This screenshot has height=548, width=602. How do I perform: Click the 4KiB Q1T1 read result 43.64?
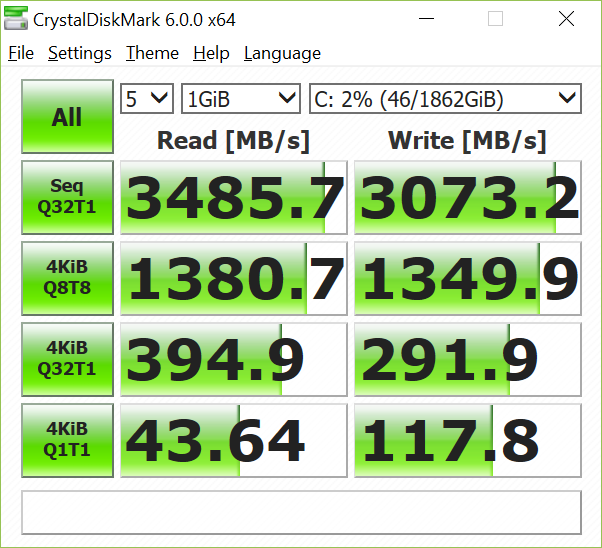click(x=234, y=440)
